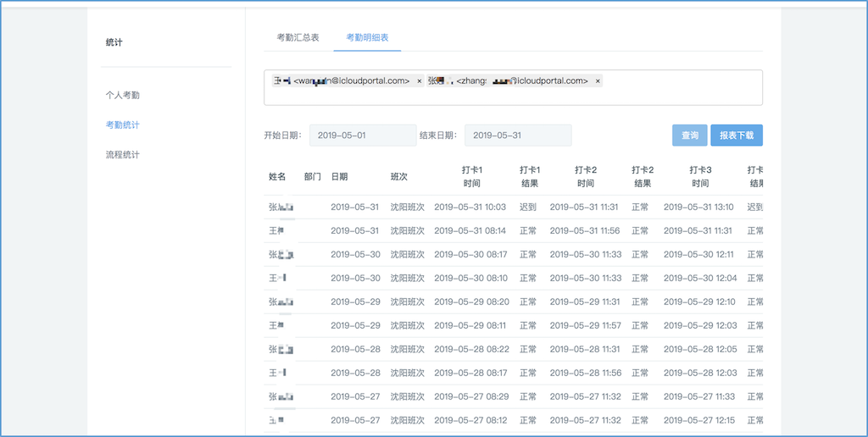
Task: Remove the zhang icloudportal.com recipient tag
Action: [x=598, y=81]
